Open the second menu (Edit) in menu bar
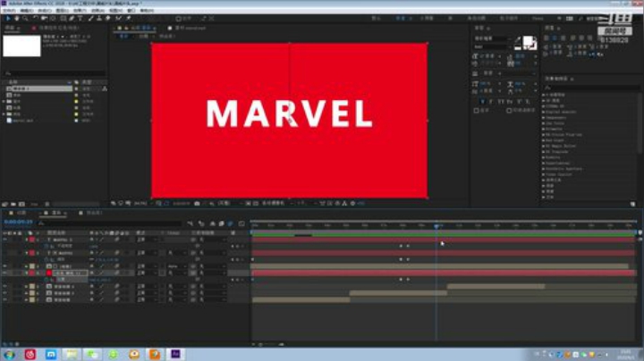Image resolution: width=644 pixels, height=361 pixels. tap(27, 10)
